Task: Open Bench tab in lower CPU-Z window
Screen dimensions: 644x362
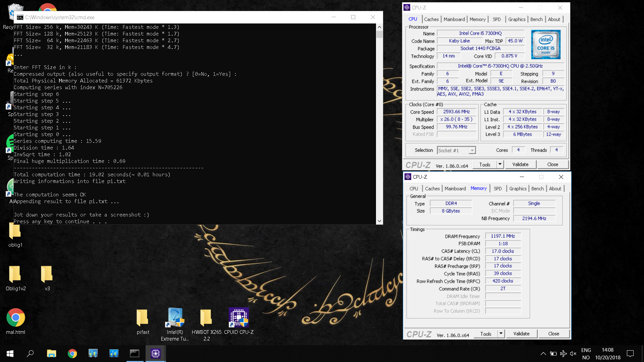Action: 537,189
